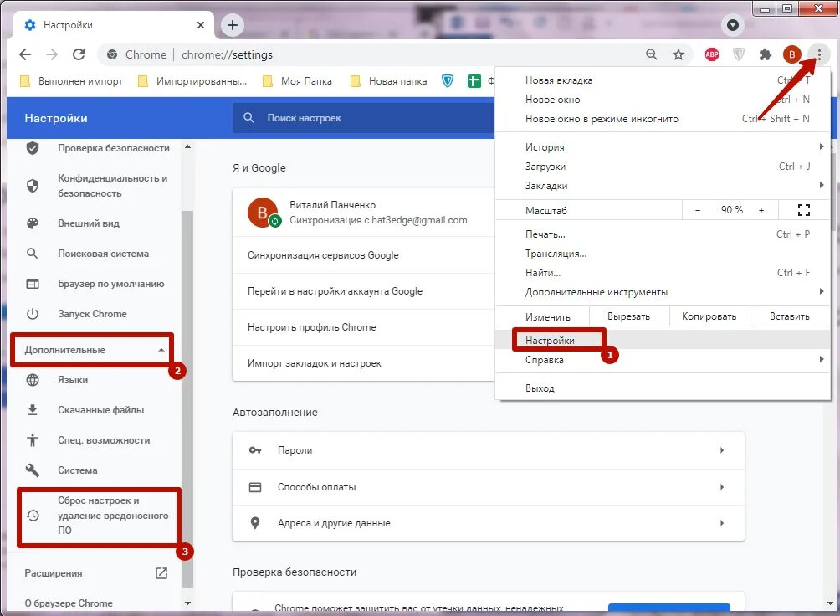Click the green plus bookmark icon
This screenshot has height=616, width=840.
pyautogui.click(x=474, y=81)
